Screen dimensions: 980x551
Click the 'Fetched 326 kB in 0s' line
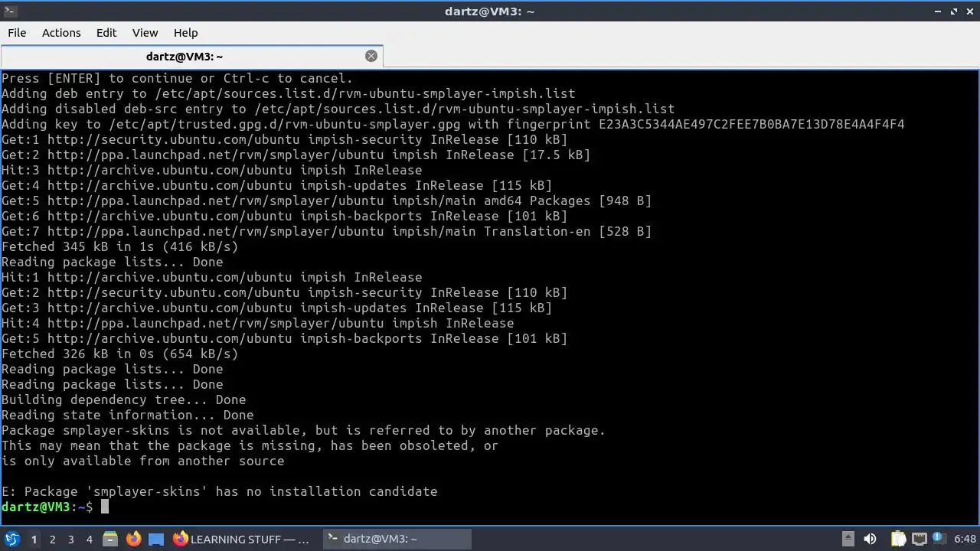tap(120, 354)
